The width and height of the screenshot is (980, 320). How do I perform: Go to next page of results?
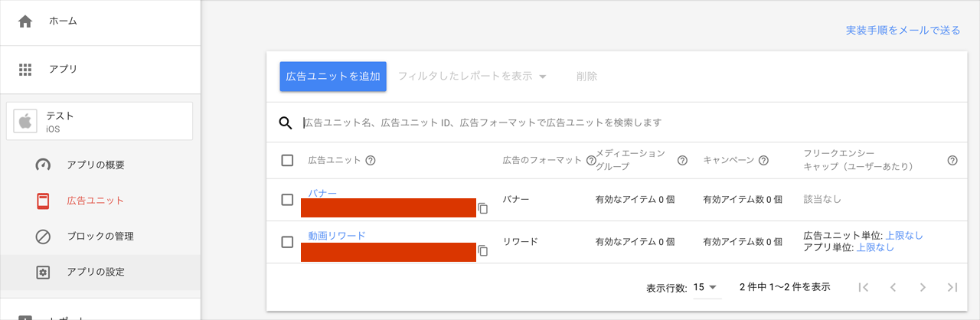click(923, 287)
